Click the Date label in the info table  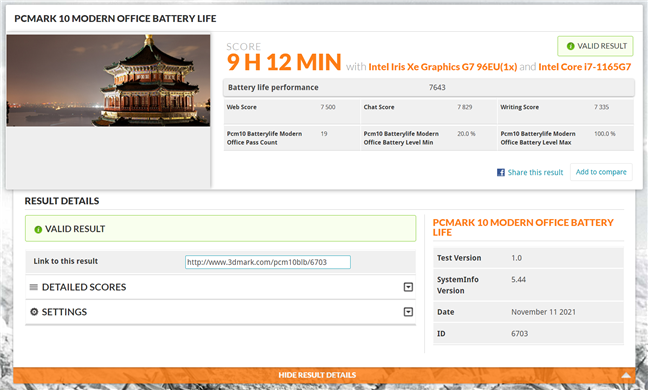pyautogui.click(x=446, y=312)
